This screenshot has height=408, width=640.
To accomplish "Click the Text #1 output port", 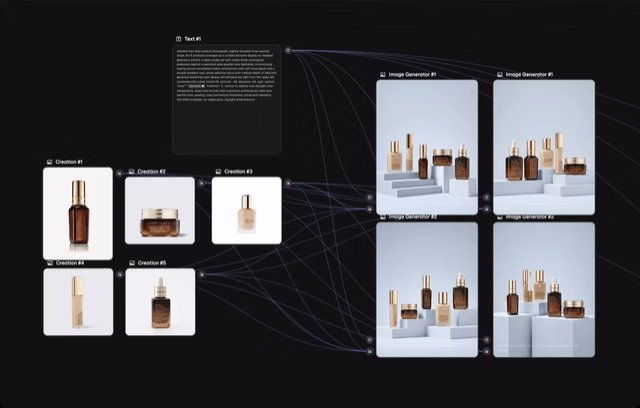I will (x=288, y=50).
